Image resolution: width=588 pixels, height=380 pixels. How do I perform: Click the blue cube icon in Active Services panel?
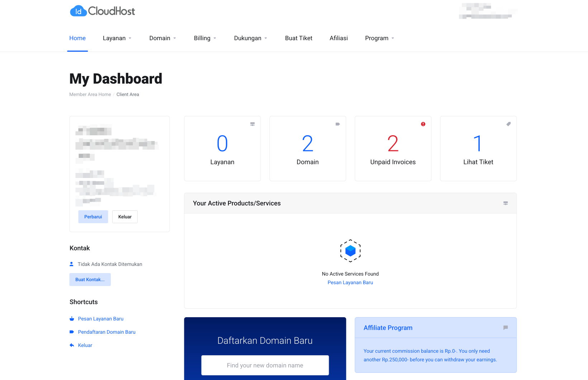pyautogui.click(x=350, y=251)
